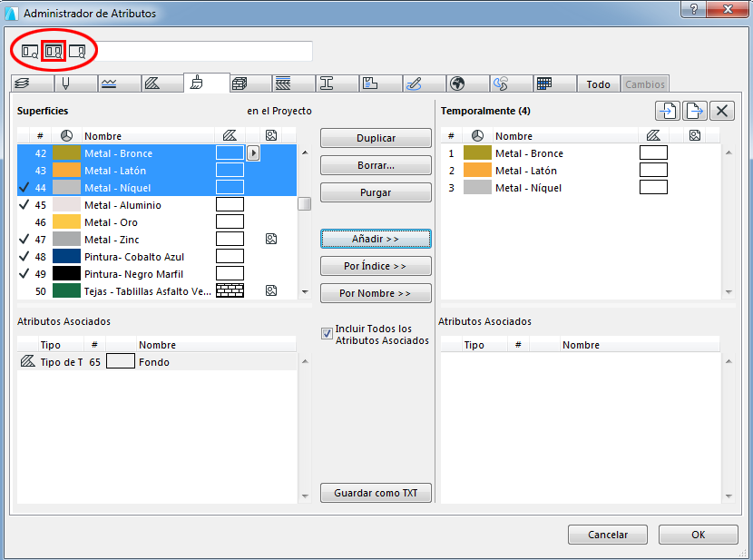Click the Por Nombre >> button
The width and height of the screenshot is (753, 560).
tap(376, 293)
